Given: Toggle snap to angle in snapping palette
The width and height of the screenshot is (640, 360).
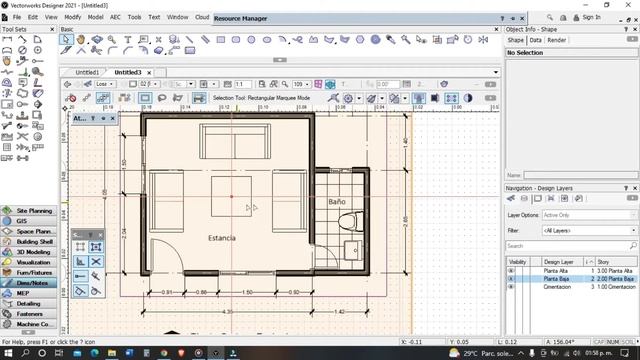Looking at the screenshot, I should 80,262.
